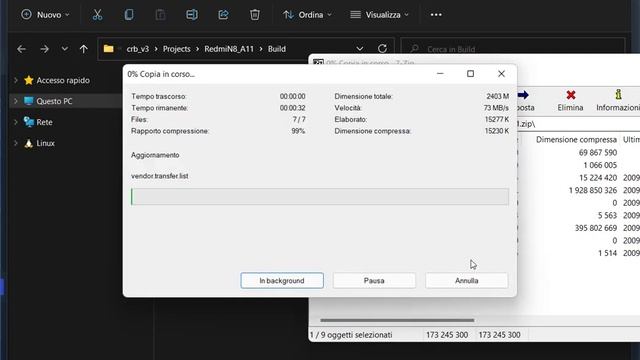This screenshot has height=360, width=640.
Task: Click the 7-Zip Elimina red X icon
Action: coord(571,95)
